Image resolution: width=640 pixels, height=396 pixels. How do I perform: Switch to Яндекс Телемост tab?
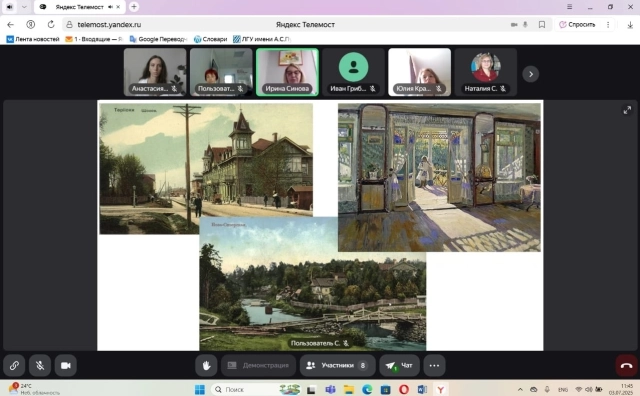click(x=80, y=7)
